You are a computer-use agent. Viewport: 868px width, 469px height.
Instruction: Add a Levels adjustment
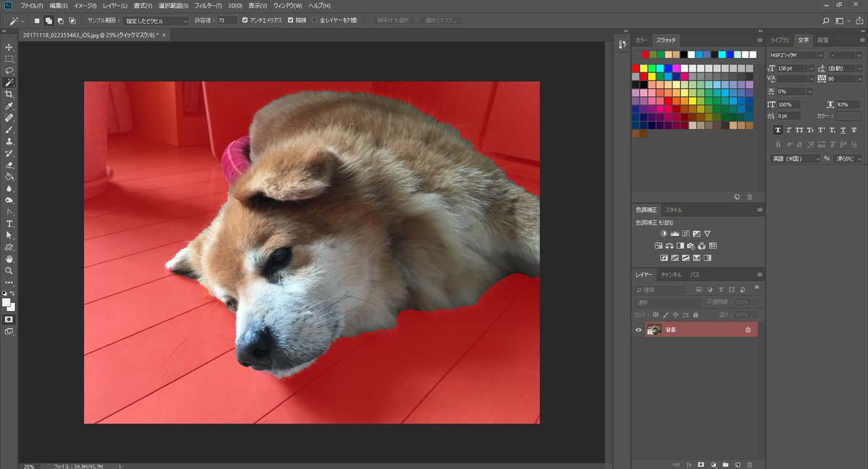[675, 234]
